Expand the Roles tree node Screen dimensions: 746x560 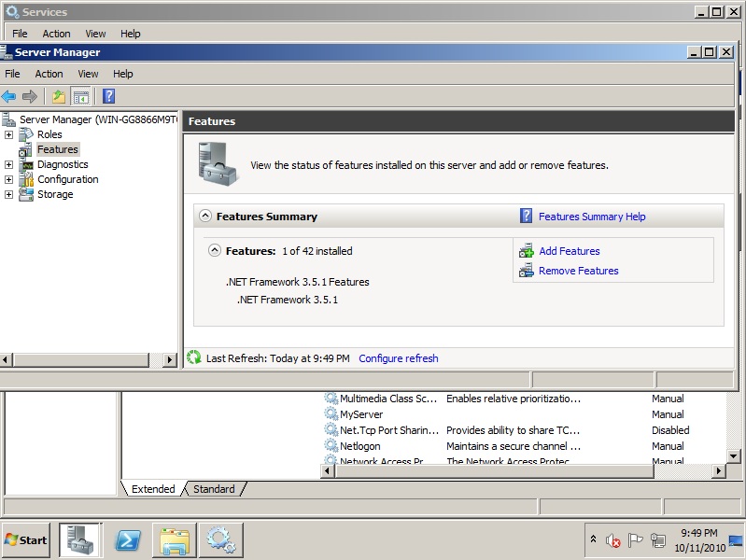[x=8, y=134]
